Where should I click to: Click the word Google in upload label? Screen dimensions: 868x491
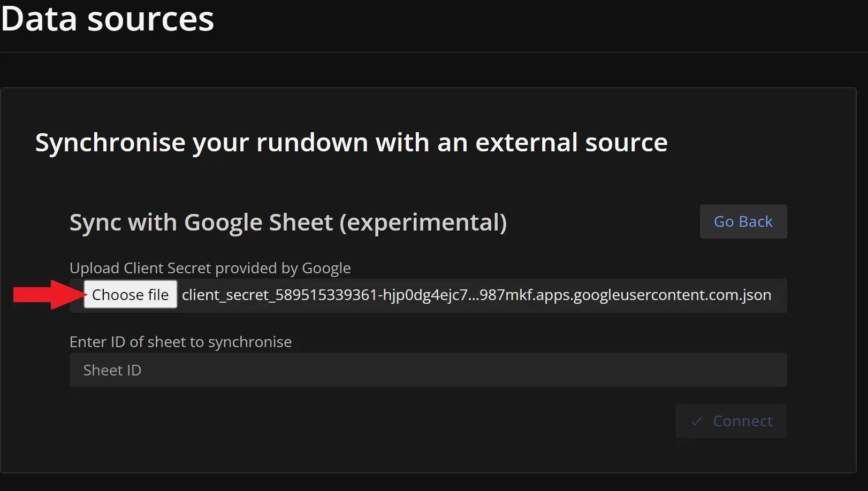click(326, 268)
